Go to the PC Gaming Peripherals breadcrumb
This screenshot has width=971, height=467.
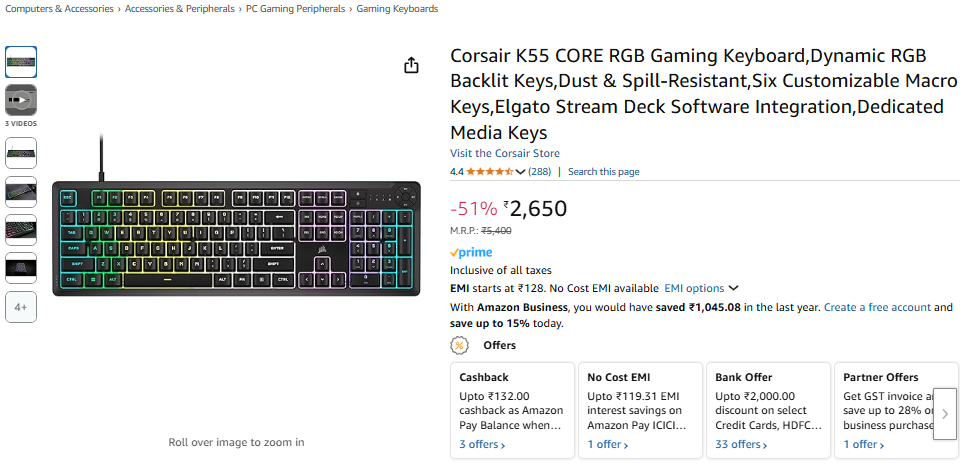pyautogui.click(x=296, y=9)
